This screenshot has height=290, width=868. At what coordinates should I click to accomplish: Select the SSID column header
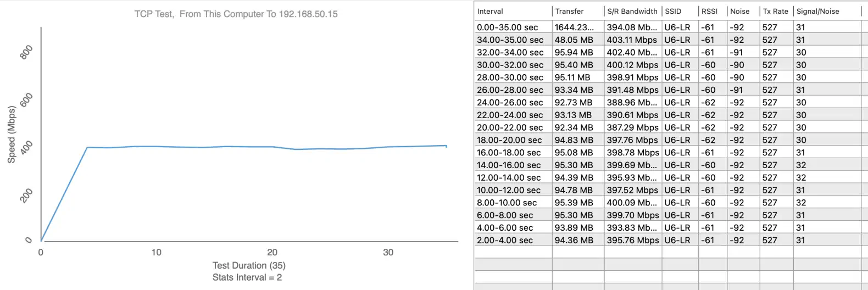coord(673,11)
